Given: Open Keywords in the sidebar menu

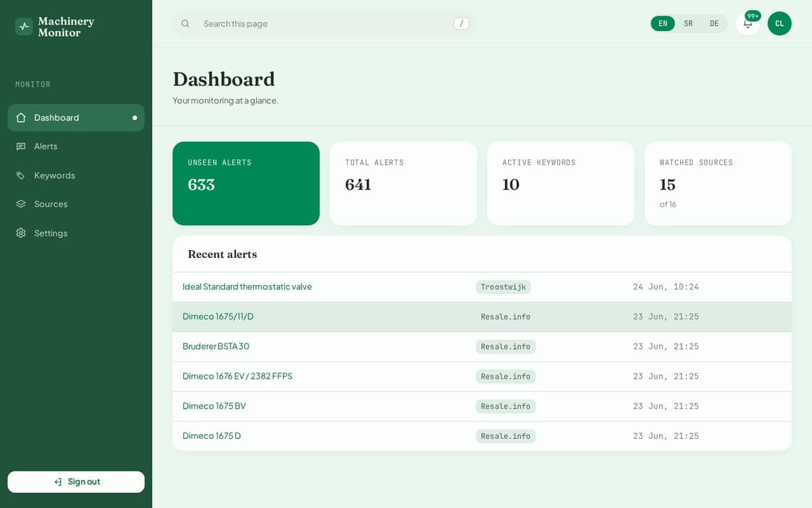Looking at the screenshot, I should (76, 175).
